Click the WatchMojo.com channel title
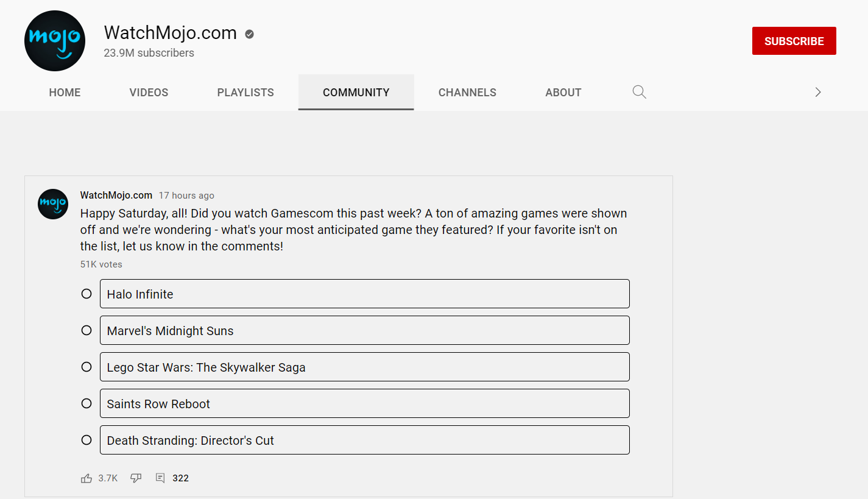The width and height of the screenshot is (868, 499). tap(171, 32)
